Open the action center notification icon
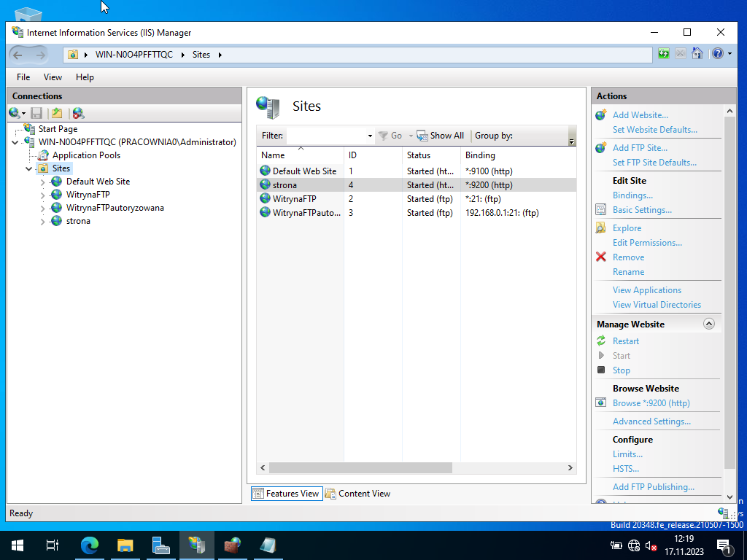 point(724,545)
